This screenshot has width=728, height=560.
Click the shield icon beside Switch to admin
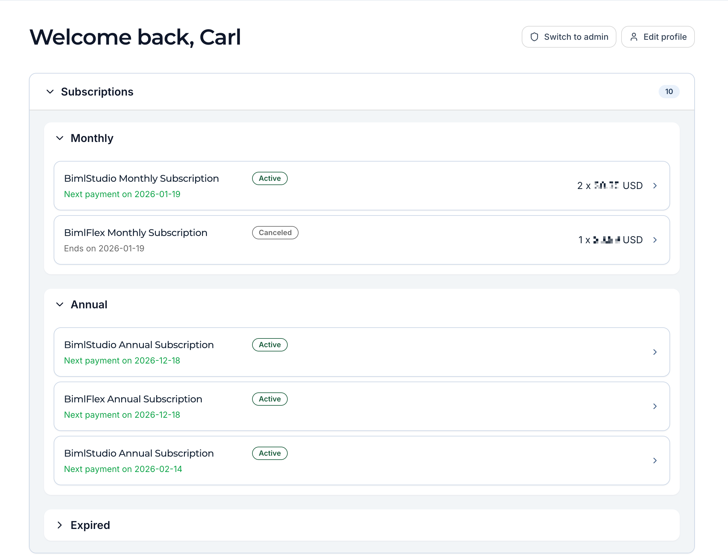click(x=534, y=37)
